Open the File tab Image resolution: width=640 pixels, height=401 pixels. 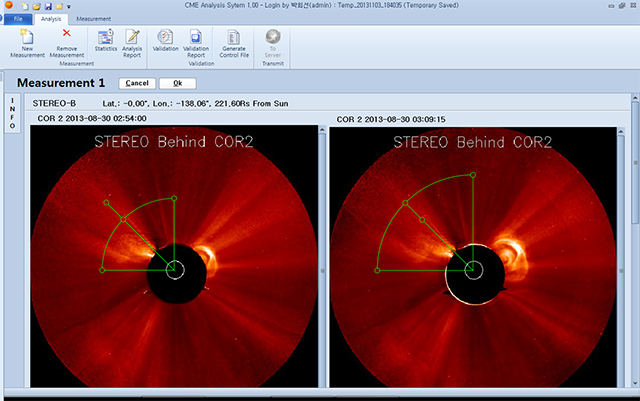click(18, 19)
